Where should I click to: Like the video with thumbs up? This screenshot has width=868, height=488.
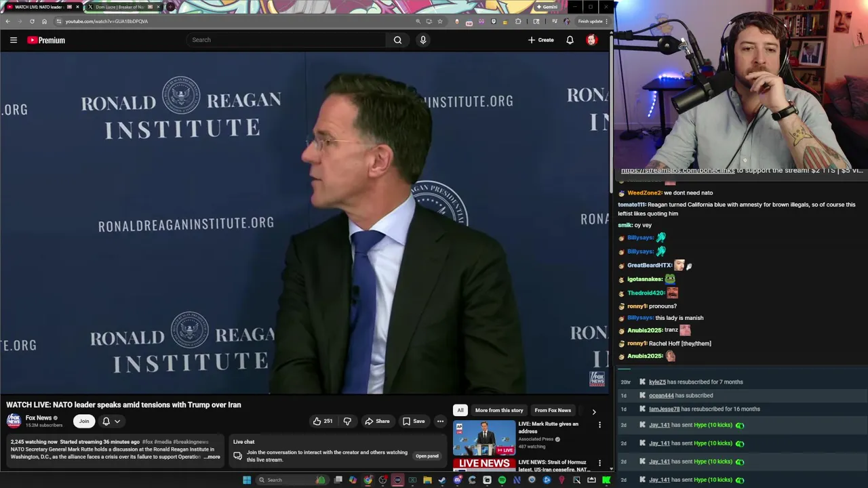coord(323,421)
